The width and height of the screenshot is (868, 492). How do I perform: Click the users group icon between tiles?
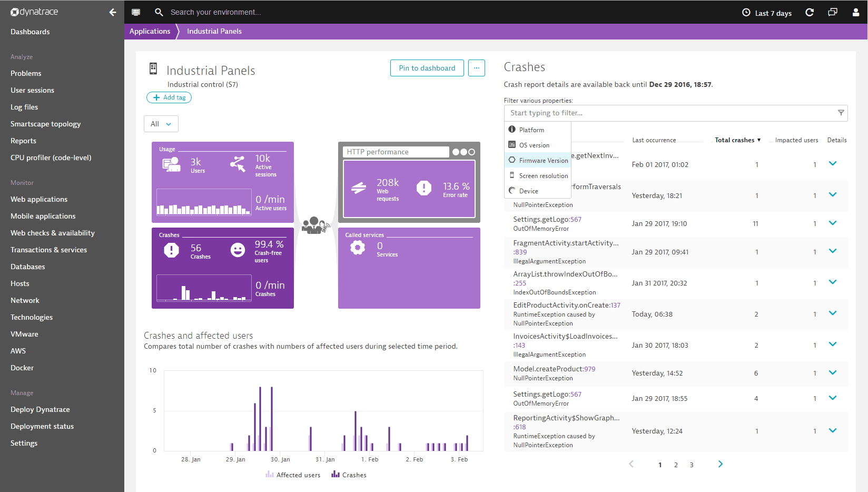coord(315,225)
